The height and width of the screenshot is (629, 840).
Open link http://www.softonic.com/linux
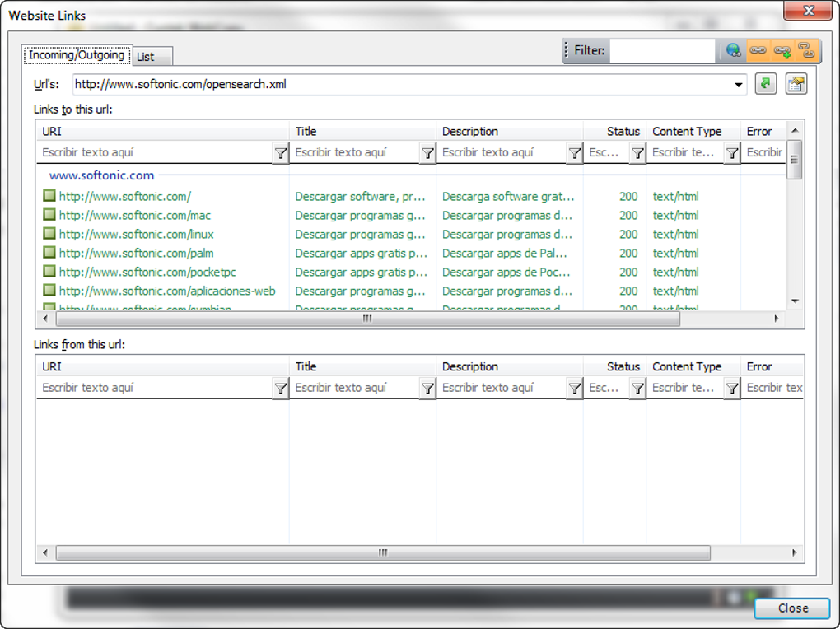(136, 234)
